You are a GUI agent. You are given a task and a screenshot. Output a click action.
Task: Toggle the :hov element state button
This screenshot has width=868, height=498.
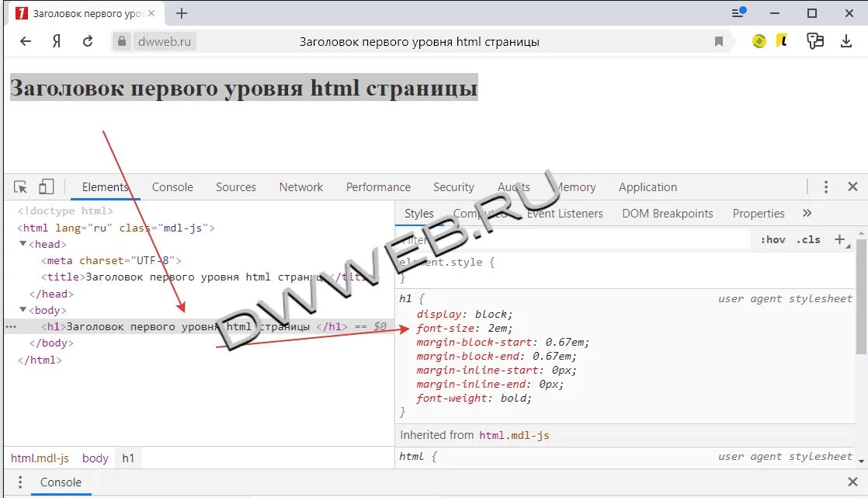(773, 240)
